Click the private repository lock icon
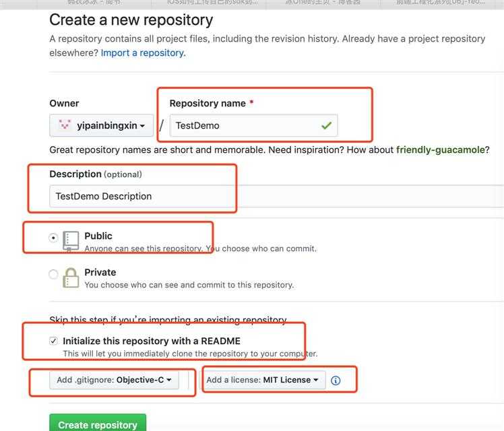This screenshot has height=431, width=504. [71, 277]
